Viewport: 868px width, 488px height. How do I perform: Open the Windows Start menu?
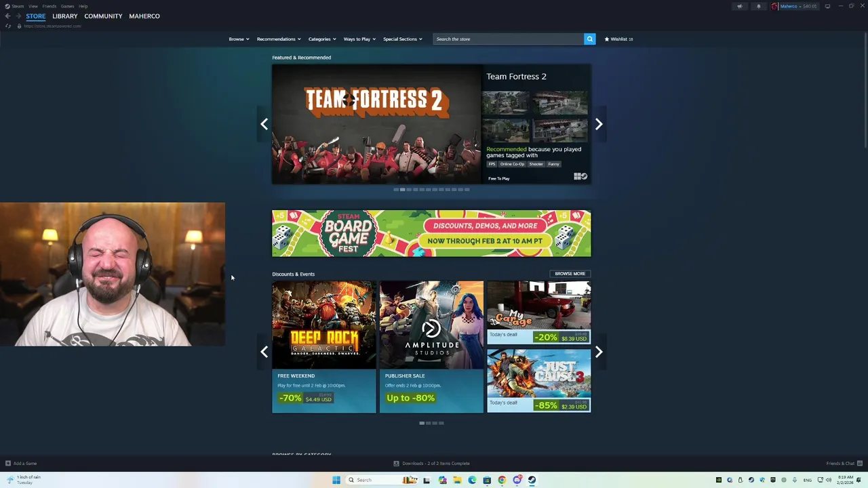pyautogui.click(x=336, y=480)
